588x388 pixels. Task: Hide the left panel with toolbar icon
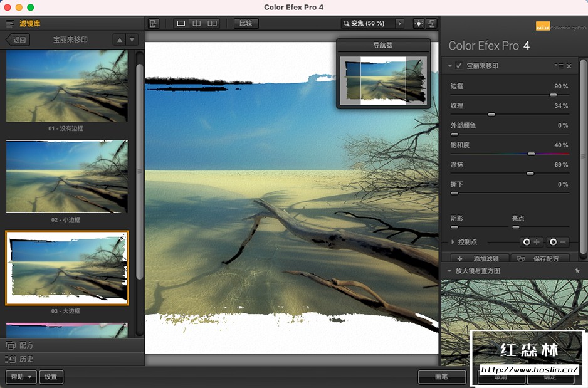pyautogui.click(x=154, y=23)
